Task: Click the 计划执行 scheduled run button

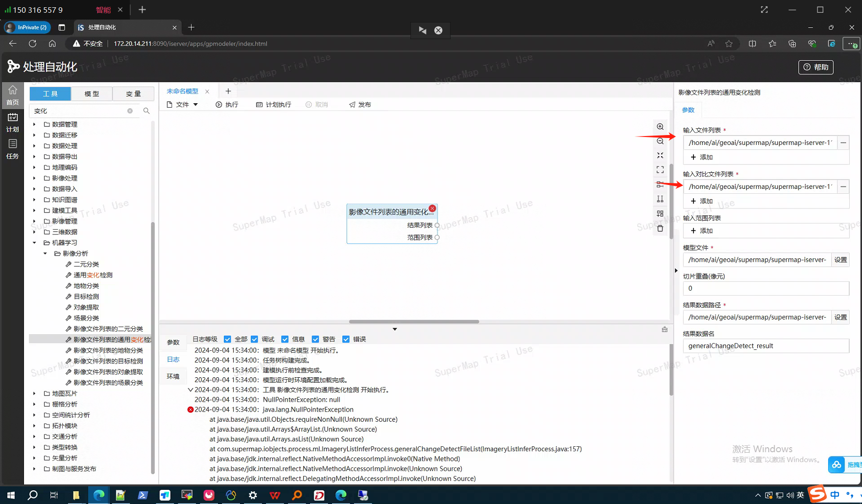Action: [273, 105]
